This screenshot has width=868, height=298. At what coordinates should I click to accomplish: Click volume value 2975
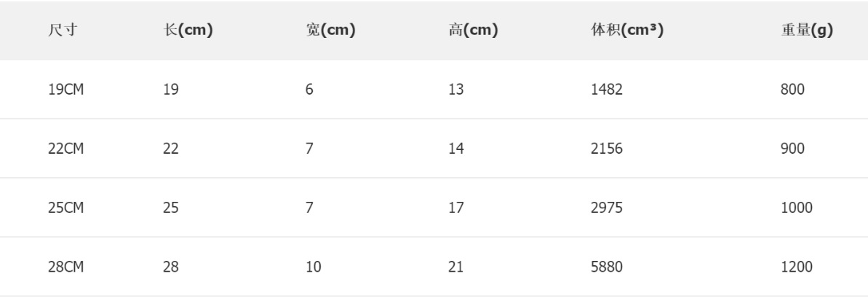pyautogui.click(x=606, y=210)
